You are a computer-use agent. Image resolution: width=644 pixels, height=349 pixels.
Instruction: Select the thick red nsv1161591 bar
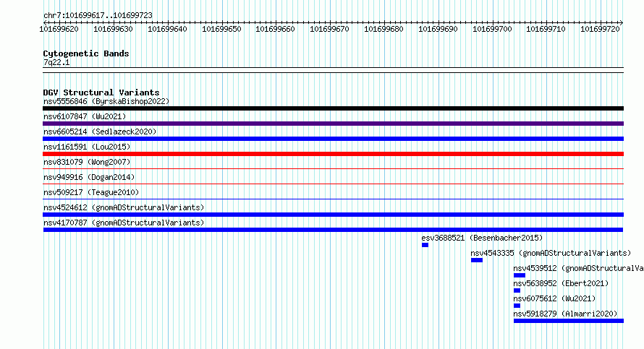[333, 154]
